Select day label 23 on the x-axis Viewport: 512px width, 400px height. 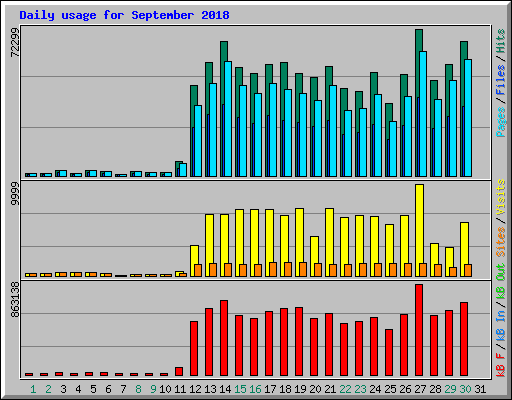360,389
